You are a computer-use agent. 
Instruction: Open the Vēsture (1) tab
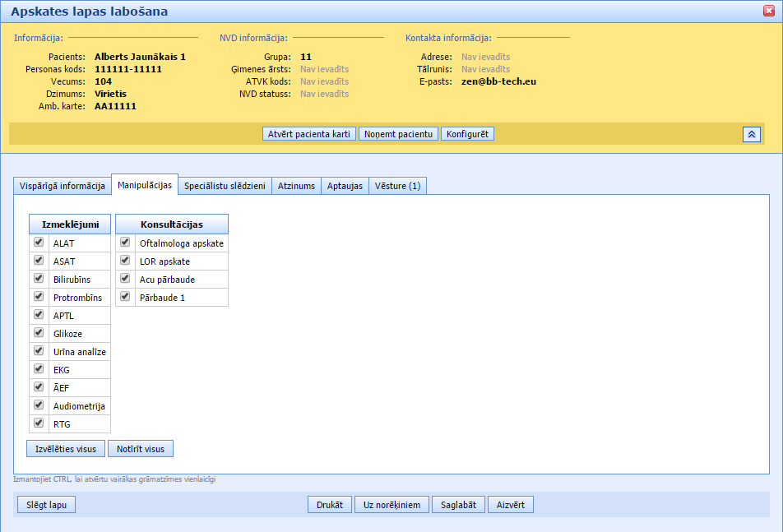[x=397, y=186]
